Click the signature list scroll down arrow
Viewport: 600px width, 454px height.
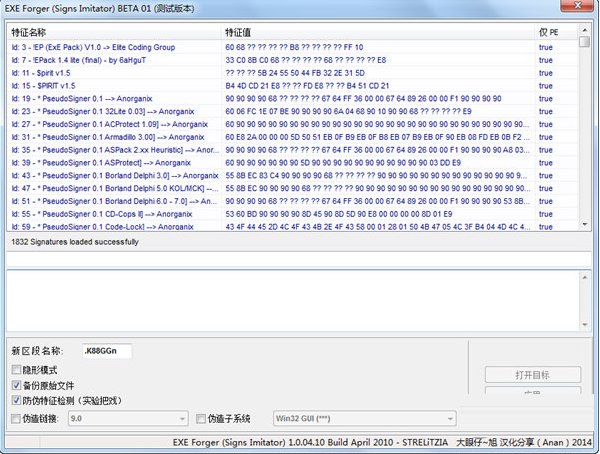(x=584, y=224)
